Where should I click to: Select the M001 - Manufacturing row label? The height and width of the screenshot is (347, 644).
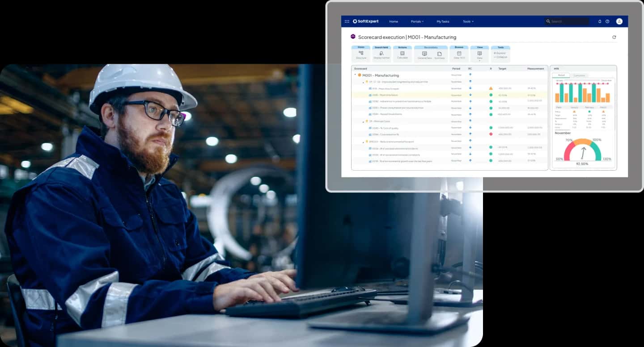381,75
